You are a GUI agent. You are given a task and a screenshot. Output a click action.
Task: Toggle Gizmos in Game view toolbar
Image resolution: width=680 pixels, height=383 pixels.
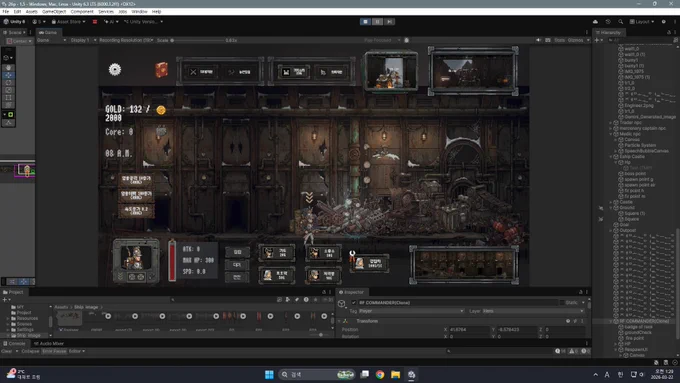click(x=575, y=40)
